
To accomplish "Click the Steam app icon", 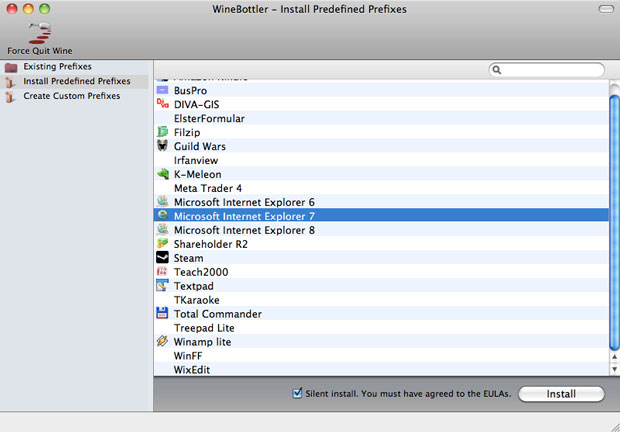I will point(163,257).
